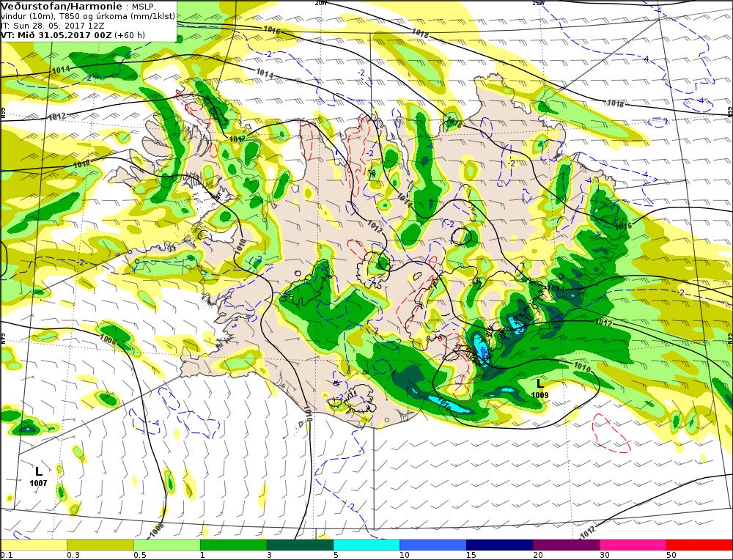
Task: Click the legend value '0.1'
Action: (6, 556)
